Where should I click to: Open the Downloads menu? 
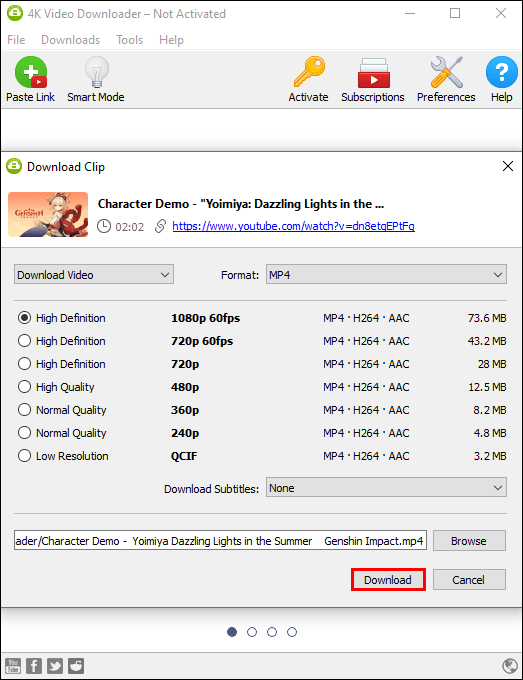[71, 40]
